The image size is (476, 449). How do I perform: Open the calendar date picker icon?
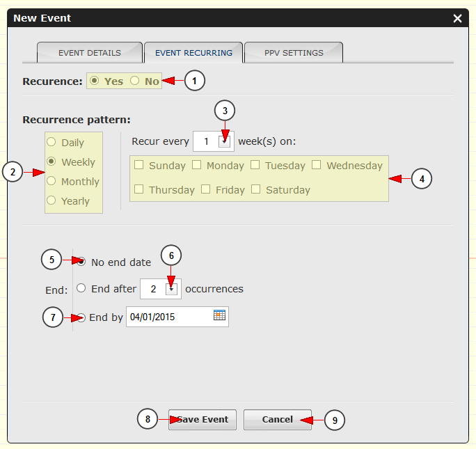point(219,315)
